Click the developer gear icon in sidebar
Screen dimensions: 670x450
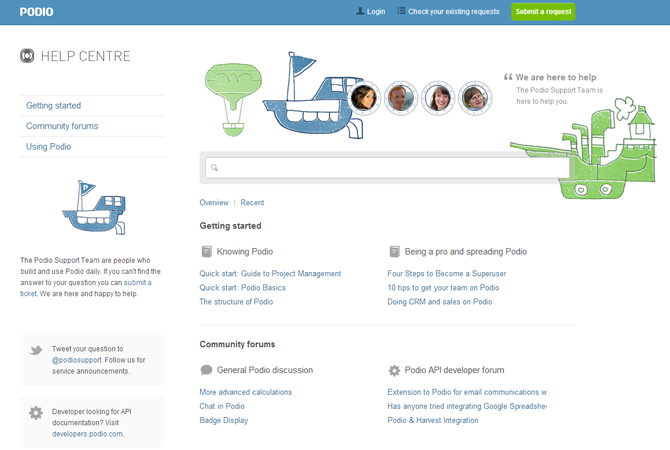click(36, 413)
